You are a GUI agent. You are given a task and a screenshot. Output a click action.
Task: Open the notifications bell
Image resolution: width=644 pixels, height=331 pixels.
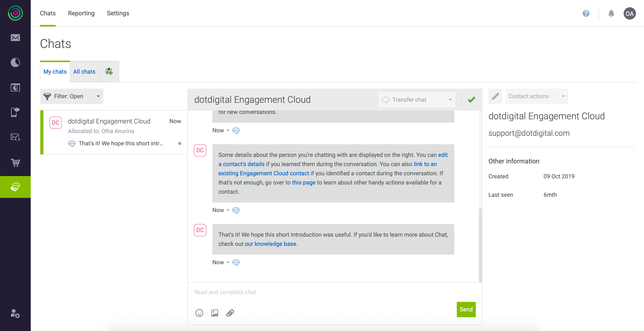pyautogui.click(x=611, y=13)
